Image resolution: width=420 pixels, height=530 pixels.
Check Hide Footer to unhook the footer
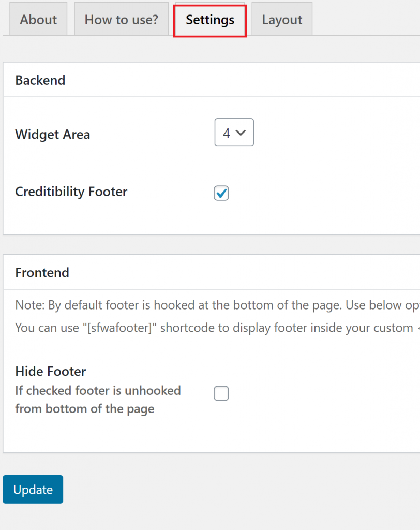click(x=221, y=393)
